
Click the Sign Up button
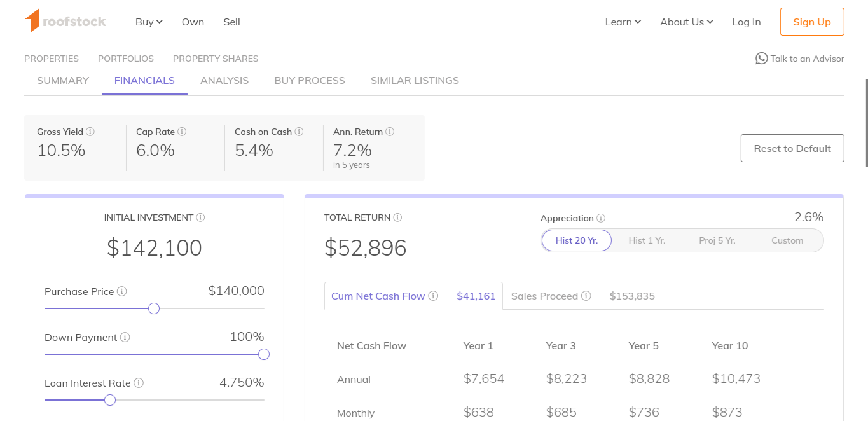click(812, 22)
